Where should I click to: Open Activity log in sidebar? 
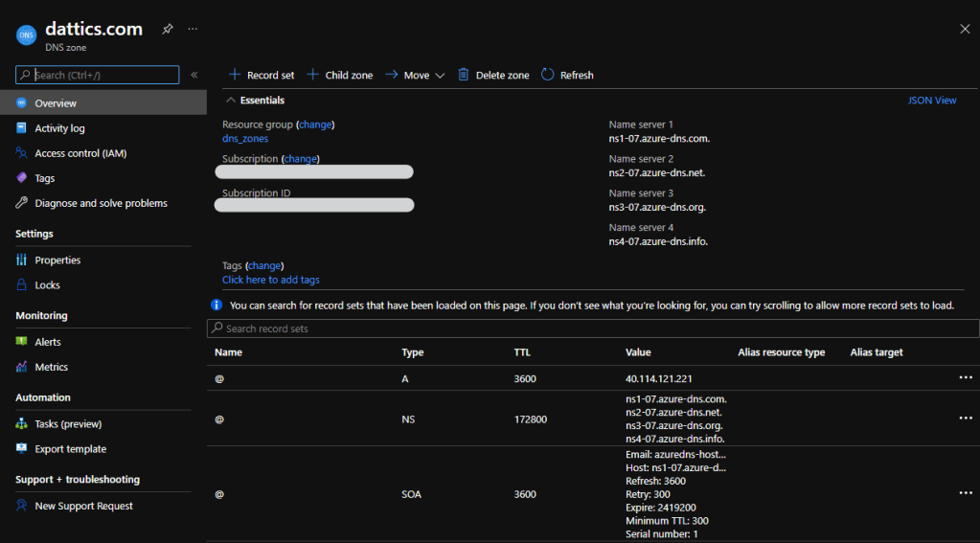pos(59,128)
